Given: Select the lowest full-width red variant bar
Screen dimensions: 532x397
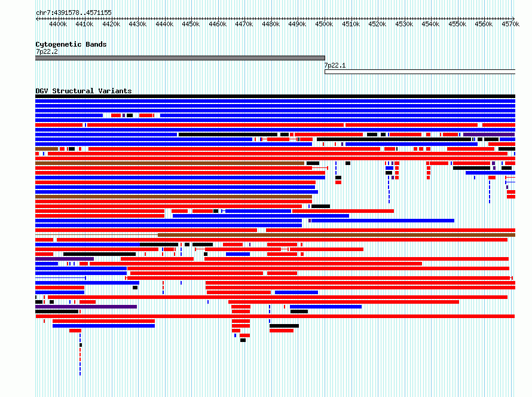Looking at the screenshot, I should point(275,316).
